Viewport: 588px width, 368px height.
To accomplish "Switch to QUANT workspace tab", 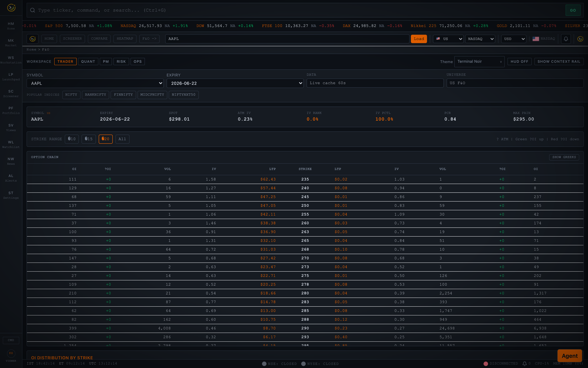I will [88, 62].
